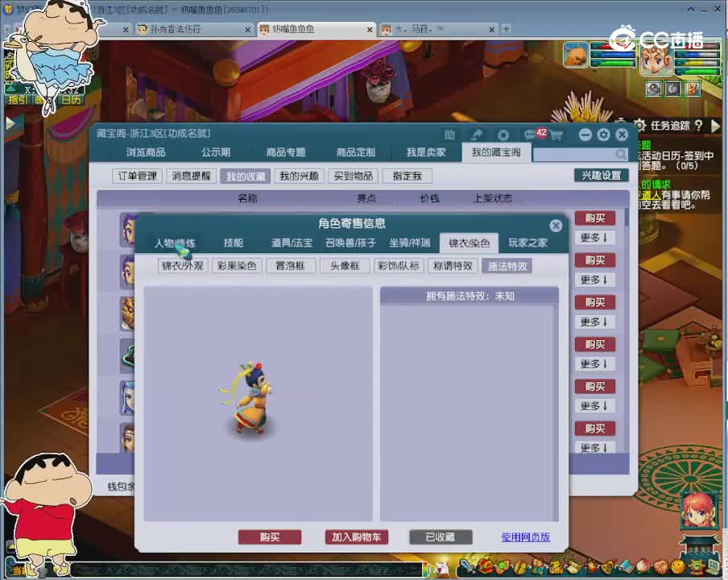The width and height of the screenshot is (728, 580).
Task: Open 藏宝阁 settings gear icon
Action: pos(603,135)
